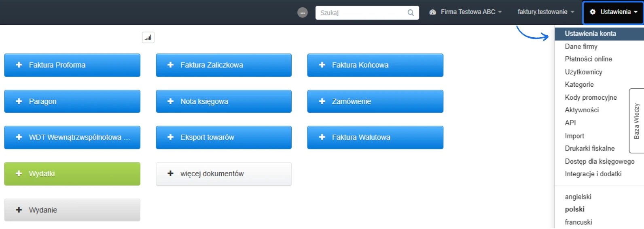Switch language to angielski
The image size is (644, 229).
pyautogui.click(x=578, y=197)
